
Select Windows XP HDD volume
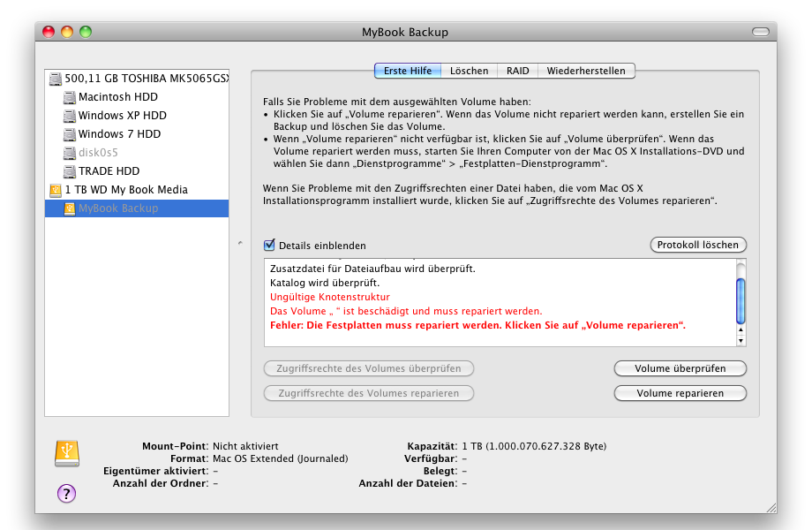[137, 116]
